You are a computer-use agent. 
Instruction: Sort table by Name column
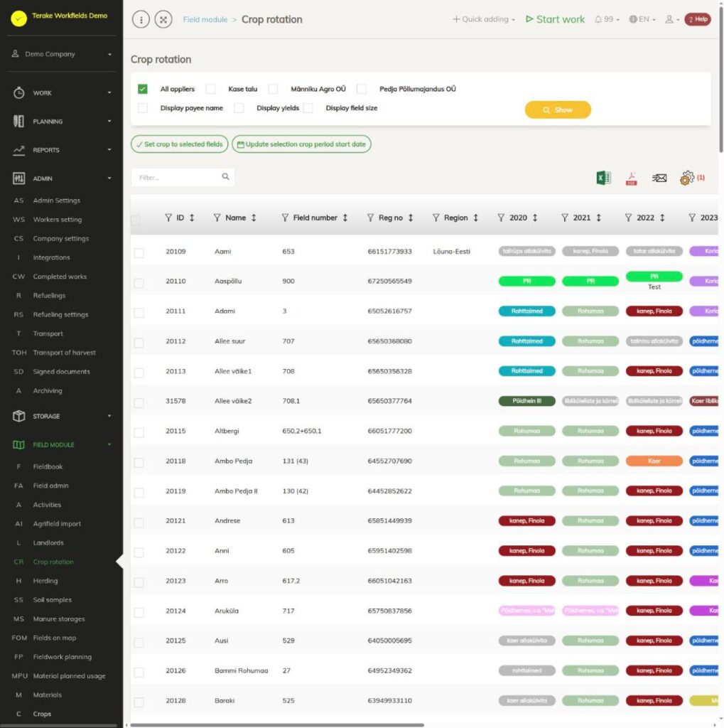click(x=254, y=218)
